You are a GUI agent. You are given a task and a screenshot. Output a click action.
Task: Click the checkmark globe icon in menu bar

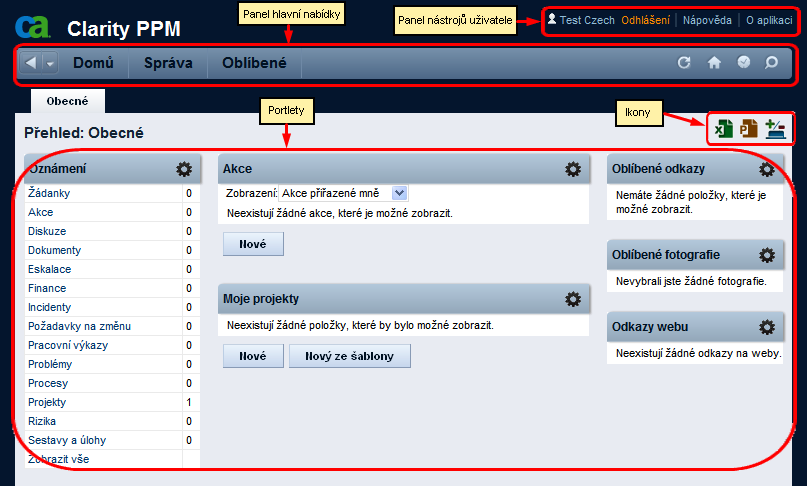point(744,62)
